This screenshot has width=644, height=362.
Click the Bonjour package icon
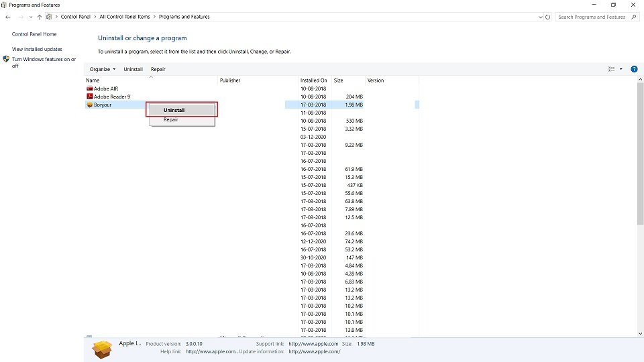(x=89, y=105)
